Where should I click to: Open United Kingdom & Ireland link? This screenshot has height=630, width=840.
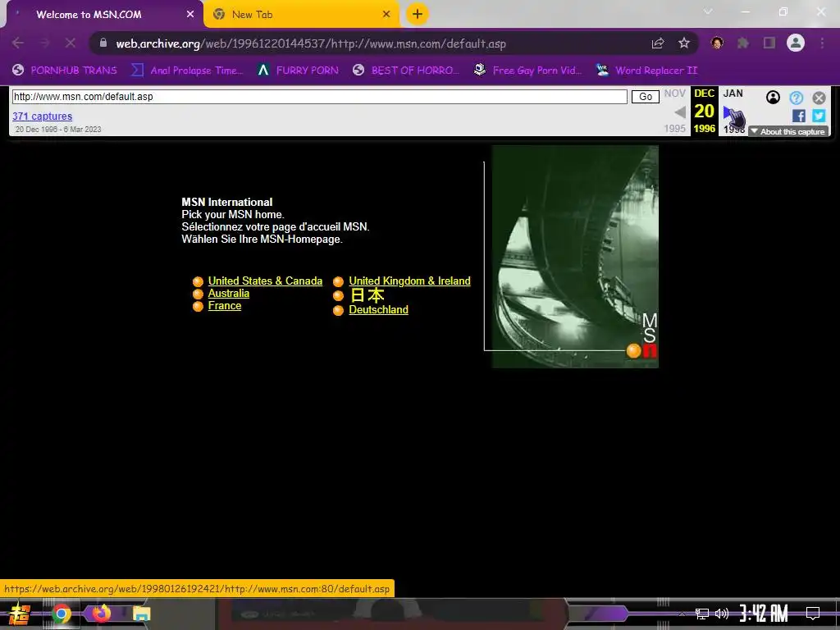[409, 281]
